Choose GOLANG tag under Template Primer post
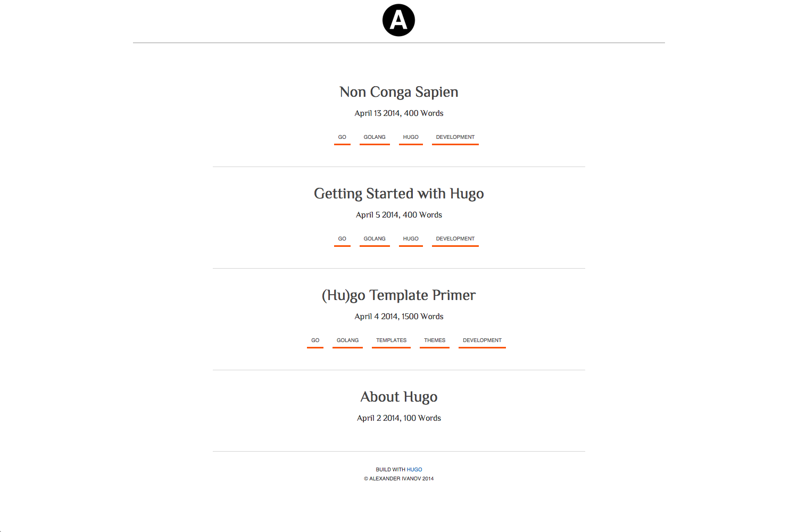 pos(347,340)
